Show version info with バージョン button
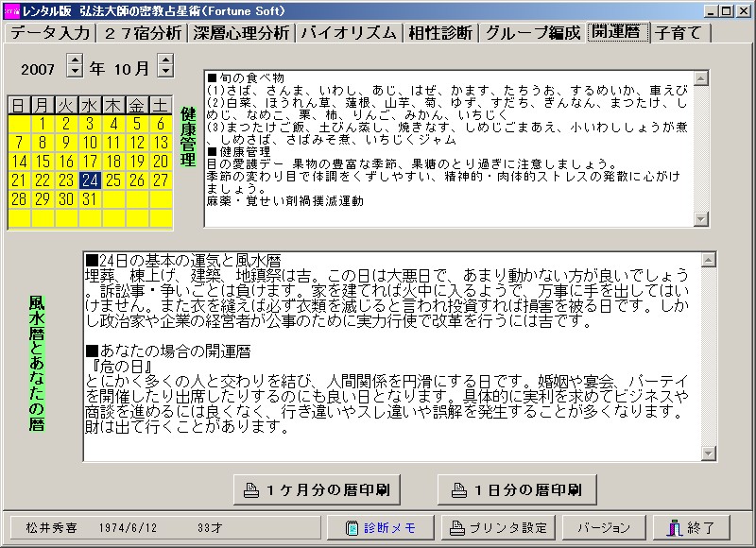 (x=604, y=528)
